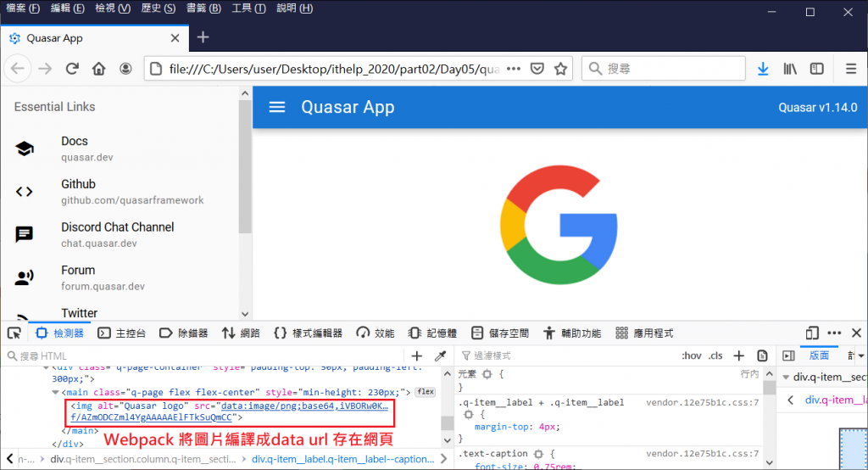Viewport: 868px width, 470px height.
Task: Open the Firefox hamburger menu
Action: coord(851,69)
